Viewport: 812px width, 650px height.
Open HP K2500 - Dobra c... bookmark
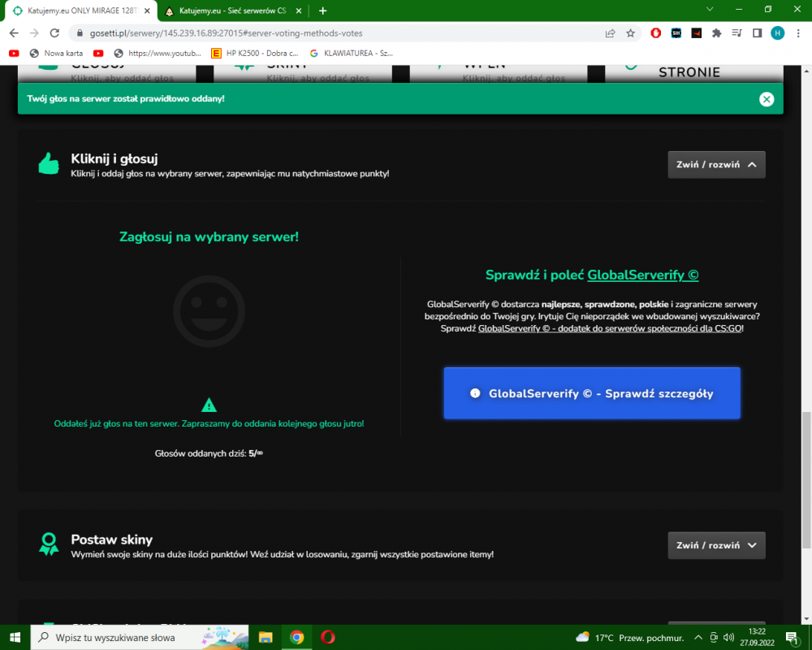(255, 53)
